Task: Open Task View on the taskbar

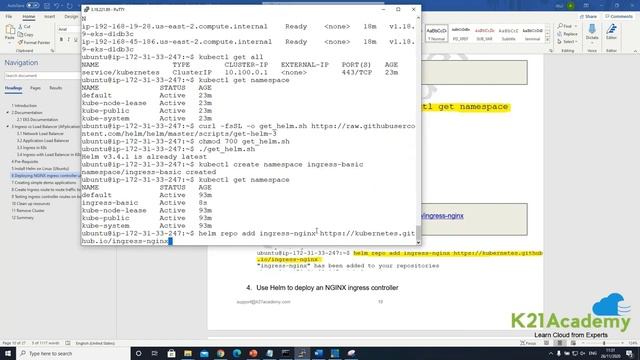Action: (x=155, y=353)
